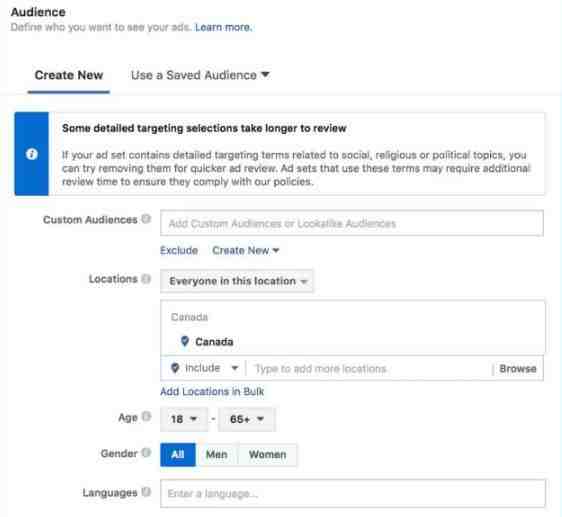The width and height of the screenshot is (562, 517).
Task: Open the Everyone in this location dropdown
Action: point(237,281)
